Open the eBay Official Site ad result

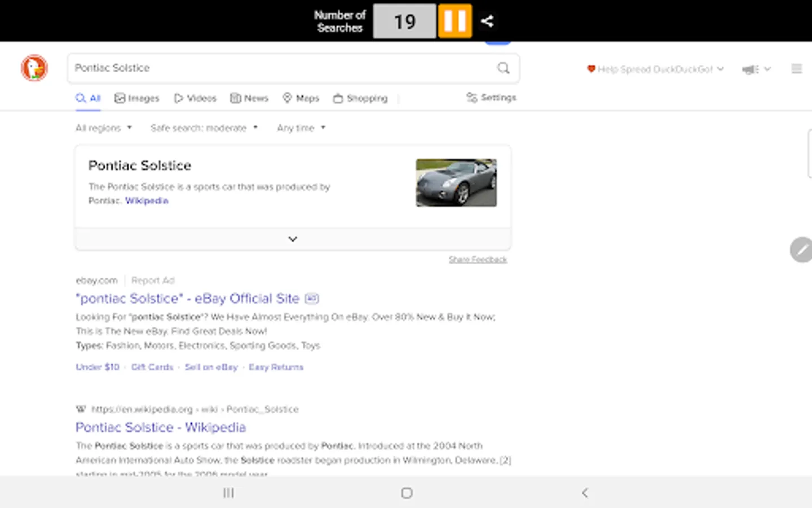pyautogui.click(x=188, y=299)
